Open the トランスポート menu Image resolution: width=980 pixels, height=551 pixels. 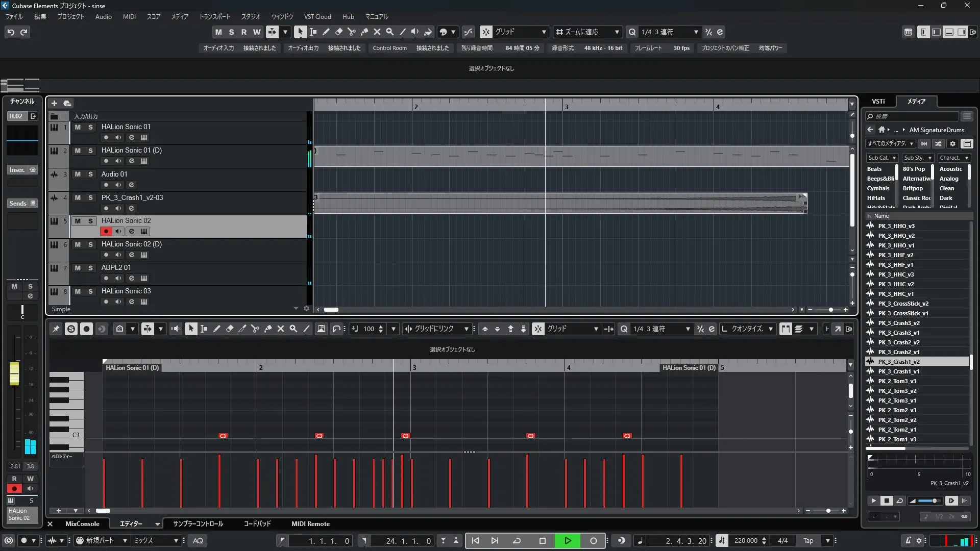[214, 17]
